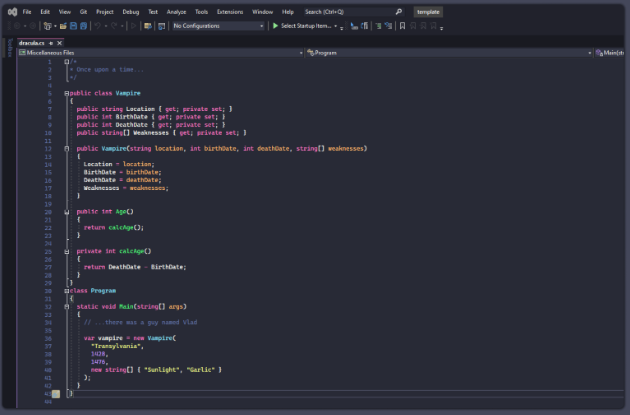Open the Debug menu
Viewport: 630px width, 415px height.
coord(131,11)
